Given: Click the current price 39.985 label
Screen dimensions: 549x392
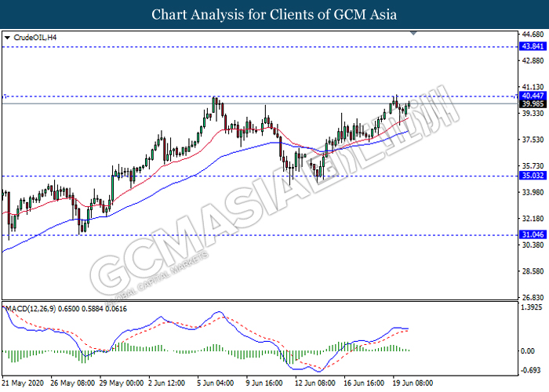Looking at the screenshot, I should (533, 104).
